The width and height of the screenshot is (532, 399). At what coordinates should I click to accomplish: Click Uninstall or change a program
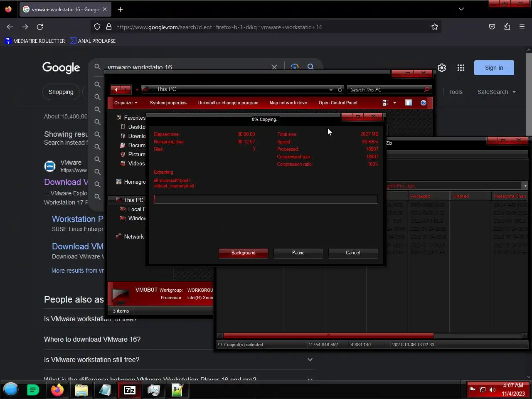tap(228, 103)
